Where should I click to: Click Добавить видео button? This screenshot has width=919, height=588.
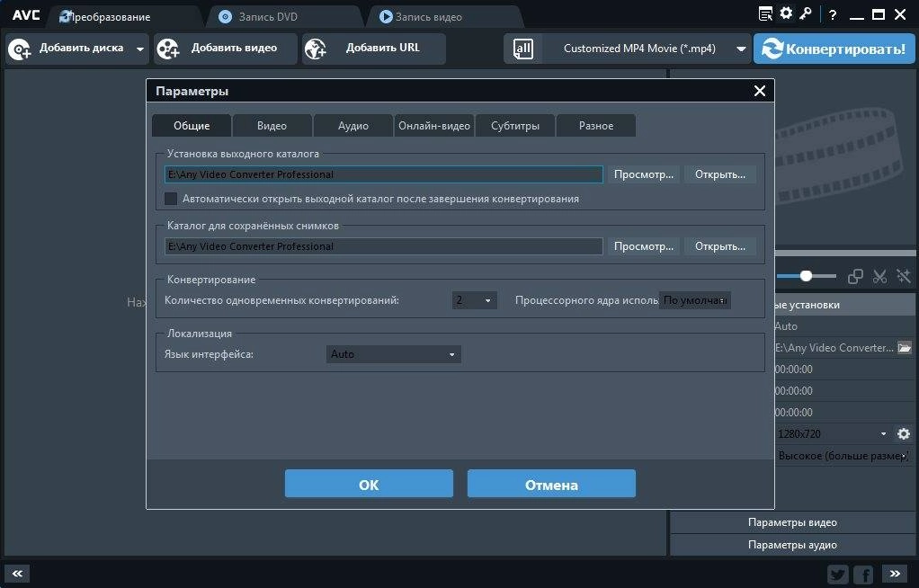pyautogui.click(x=226, y=49)
